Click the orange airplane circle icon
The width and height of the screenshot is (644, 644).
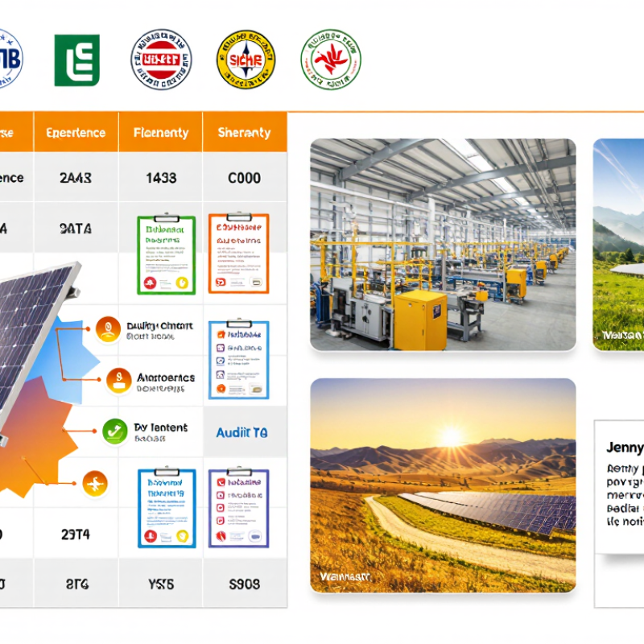[x=95, y=484]
